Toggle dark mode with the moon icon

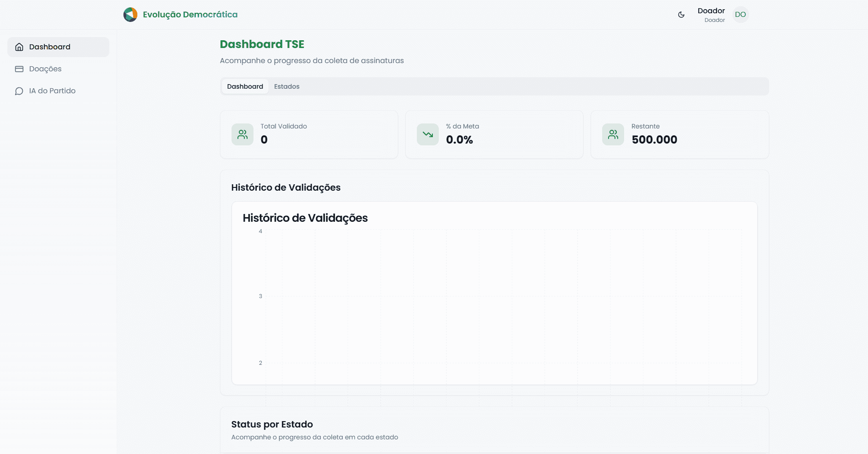681,15
